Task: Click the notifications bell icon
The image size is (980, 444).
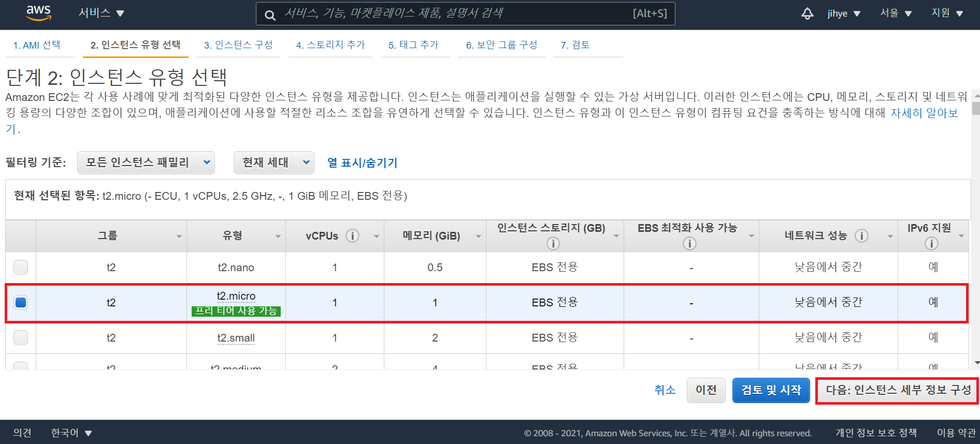Action: click(807, 13)
